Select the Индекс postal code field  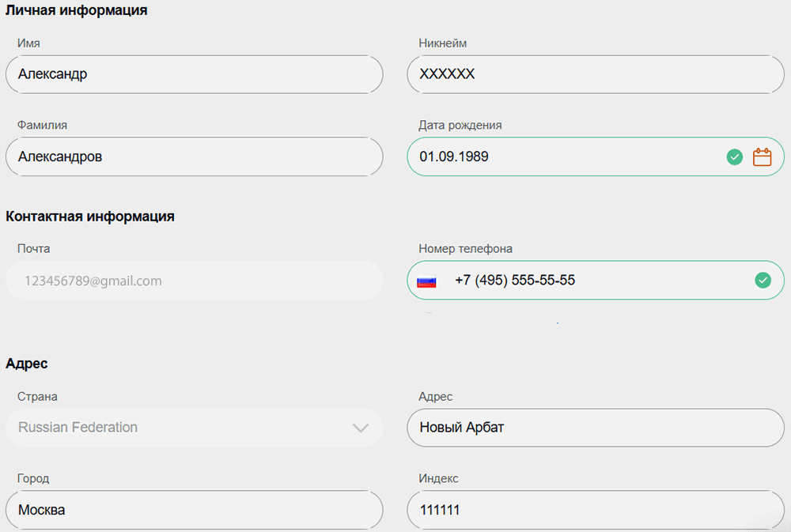point(596,510)
